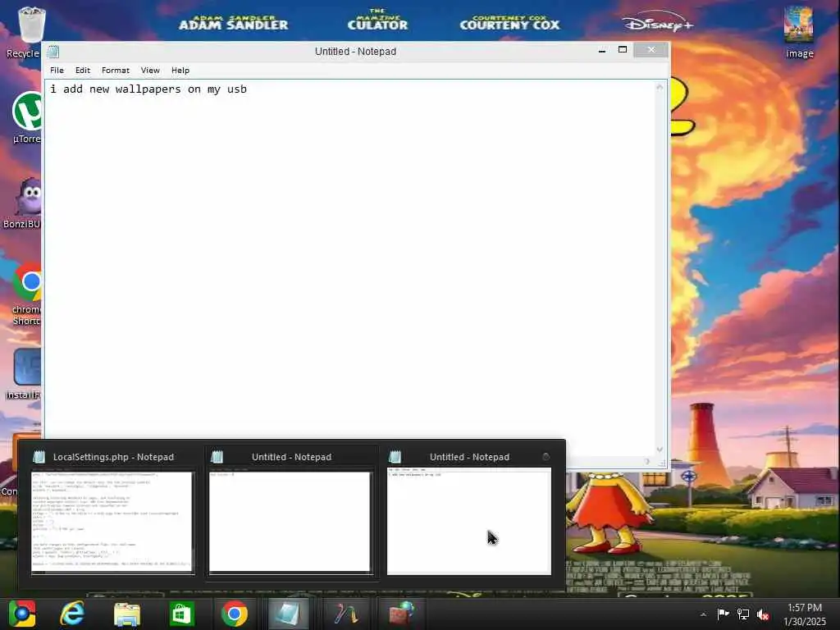
Task: Open the File menu in Notepad
Action: (57, 71)
